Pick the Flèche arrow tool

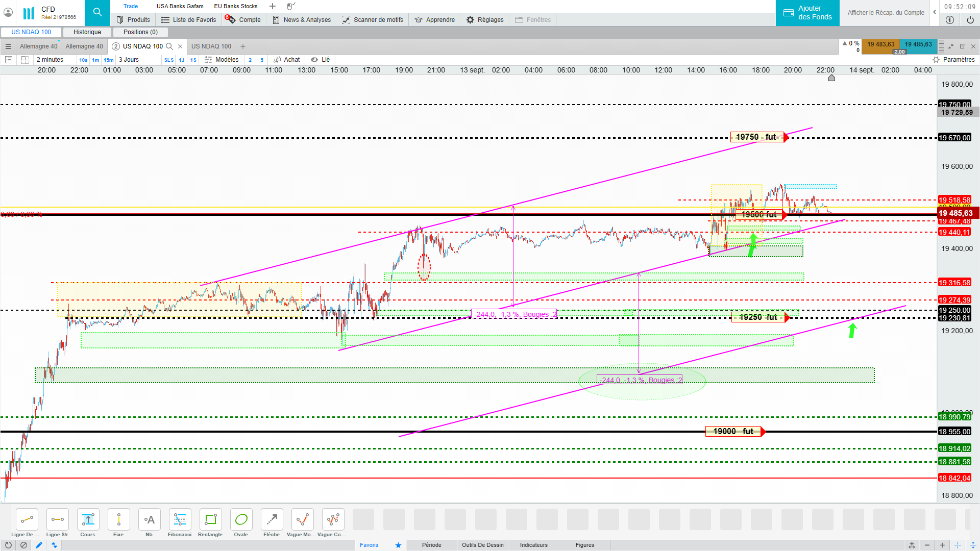click(272, 520)
